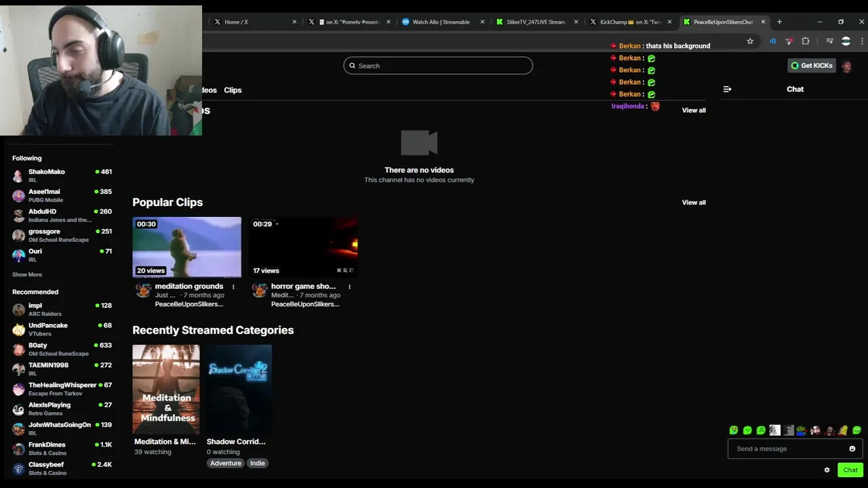Open JohnWhatsGoingOn in Recommended list
This screenshot has width=868, height=488.
pos(62,428)
